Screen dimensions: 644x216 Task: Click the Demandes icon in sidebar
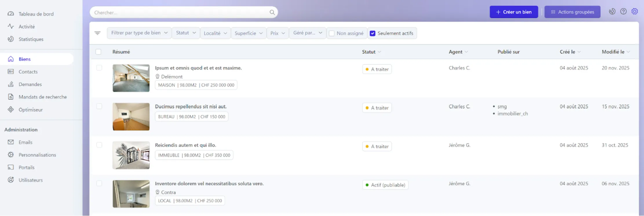pos(11,84)
